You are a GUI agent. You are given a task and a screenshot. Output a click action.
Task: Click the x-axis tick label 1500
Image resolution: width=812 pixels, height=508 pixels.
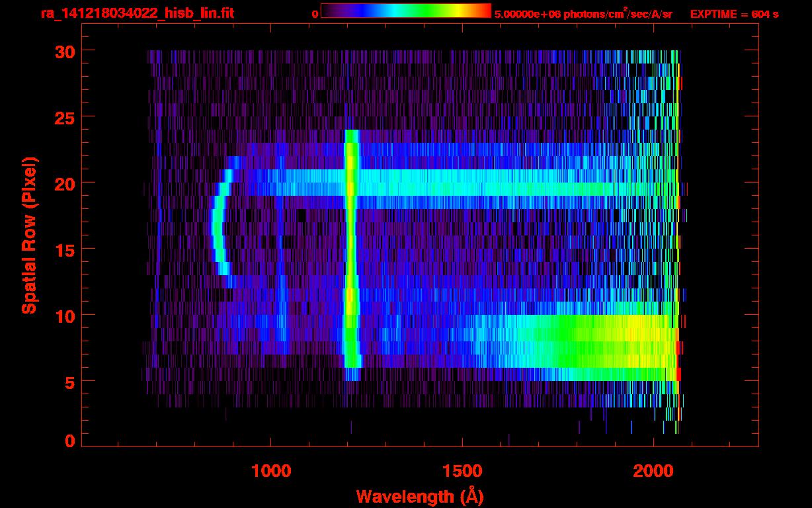pyautogui.click(x=462, y=470)
